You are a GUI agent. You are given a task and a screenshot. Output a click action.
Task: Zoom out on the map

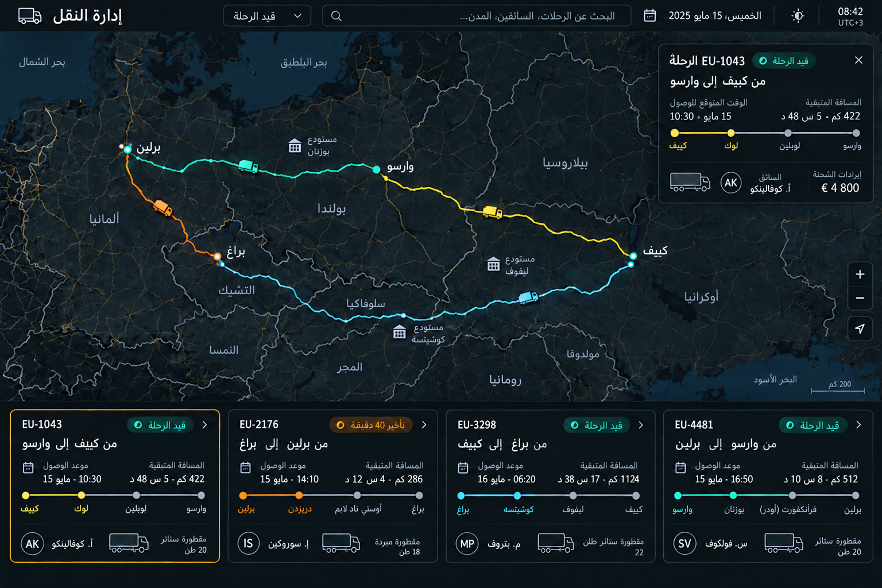click(x=860, y=298)
